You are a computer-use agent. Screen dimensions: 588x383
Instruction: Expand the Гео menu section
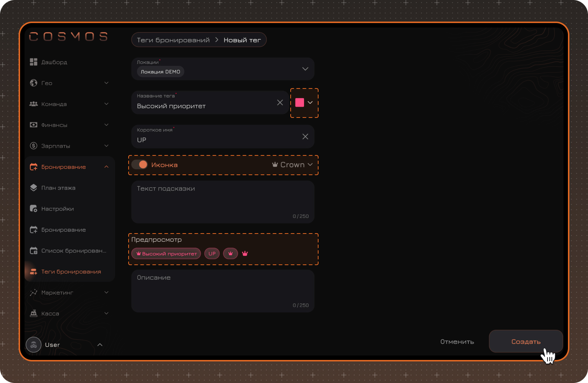pyautogui.click(x=106, y=83)
